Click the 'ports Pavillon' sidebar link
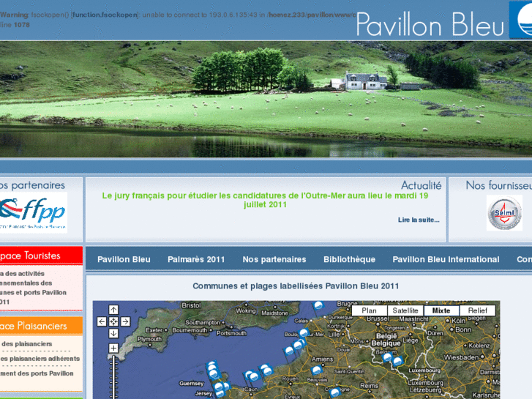 (x=37, y=373)
